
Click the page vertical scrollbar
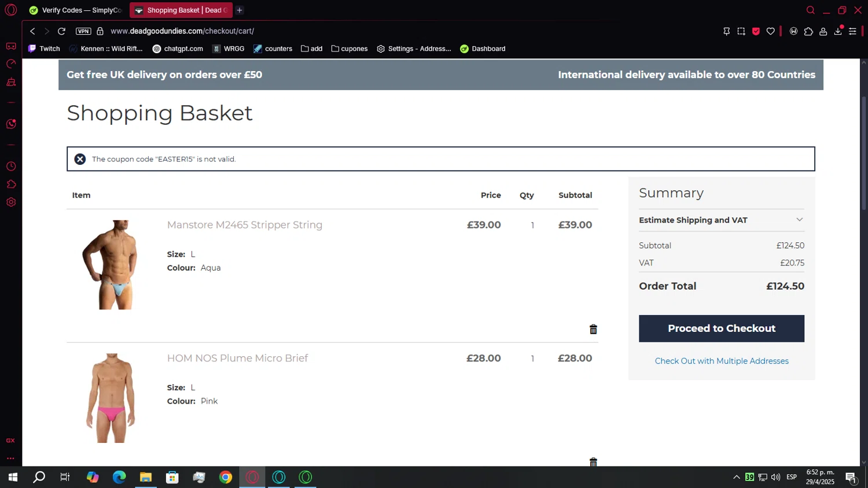coord(864,153)
